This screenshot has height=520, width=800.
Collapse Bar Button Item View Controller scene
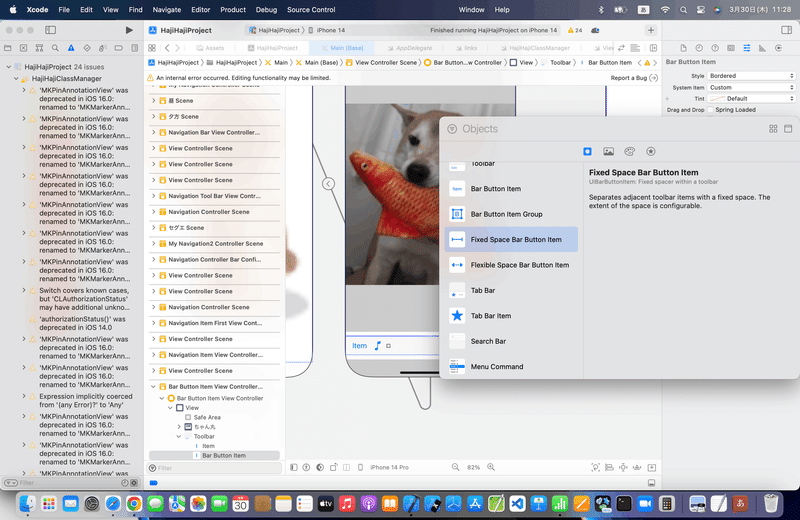coord(154,386)
